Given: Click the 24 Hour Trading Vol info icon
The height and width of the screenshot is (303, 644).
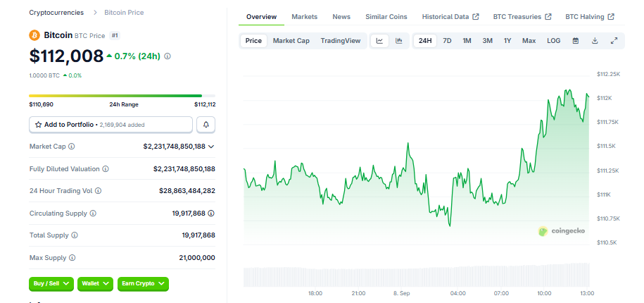Looking at the screenshot, I should click(98, 191).
